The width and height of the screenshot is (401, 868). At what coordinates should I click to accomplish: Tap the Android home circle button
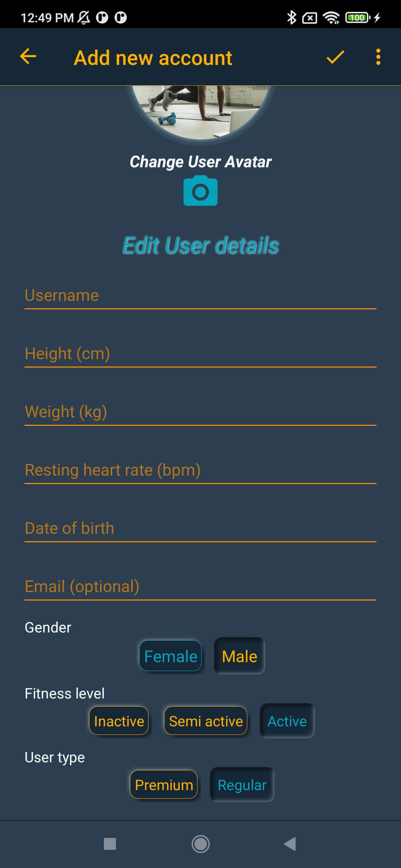pos(200,844)
